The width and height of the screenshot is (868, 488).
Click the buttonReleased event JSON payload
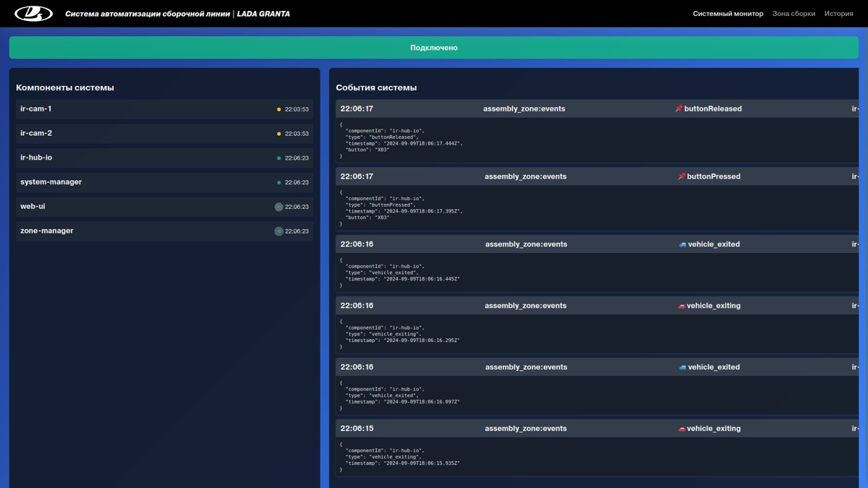tap(401, 140)
